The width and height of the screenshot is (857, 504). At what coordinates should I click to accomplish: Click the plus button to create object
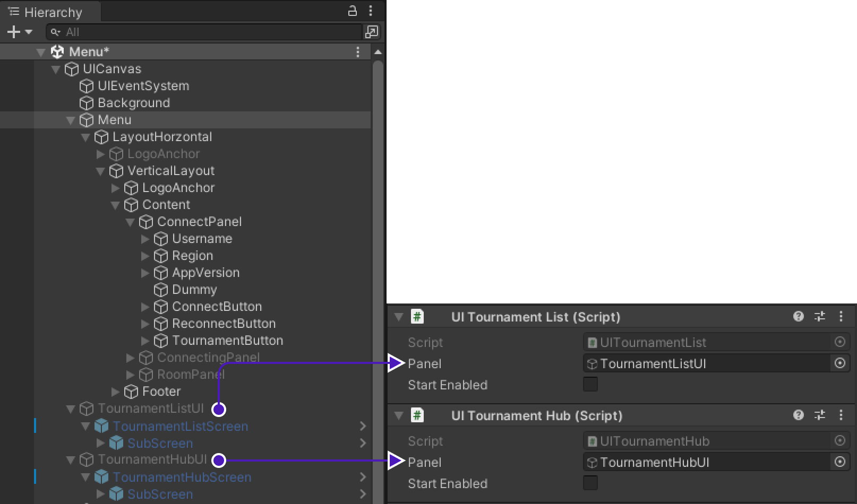point(14,32)
